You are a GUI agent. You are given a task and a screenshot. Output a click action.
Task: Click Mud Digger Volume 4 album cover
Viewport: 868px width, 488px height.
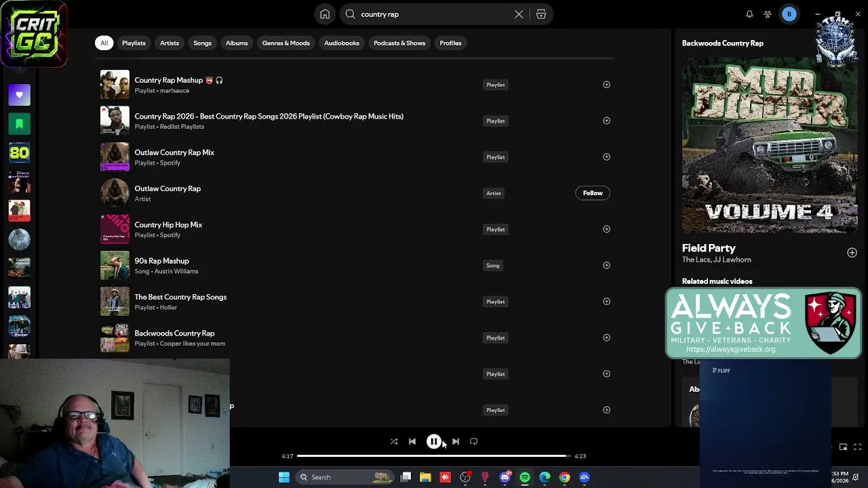coord(770,146)
